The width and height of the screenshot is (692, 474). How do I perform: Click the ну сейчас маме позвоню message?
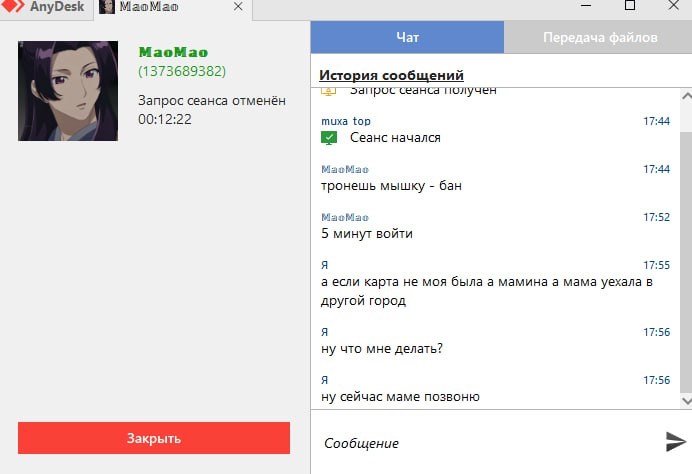pyautogui.click(x=400, y=396)
